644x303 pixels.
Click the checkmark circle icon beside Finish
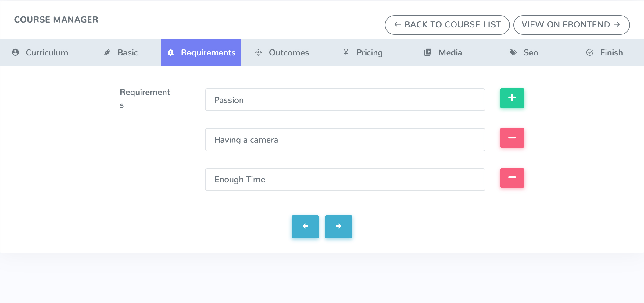point(590,52)
